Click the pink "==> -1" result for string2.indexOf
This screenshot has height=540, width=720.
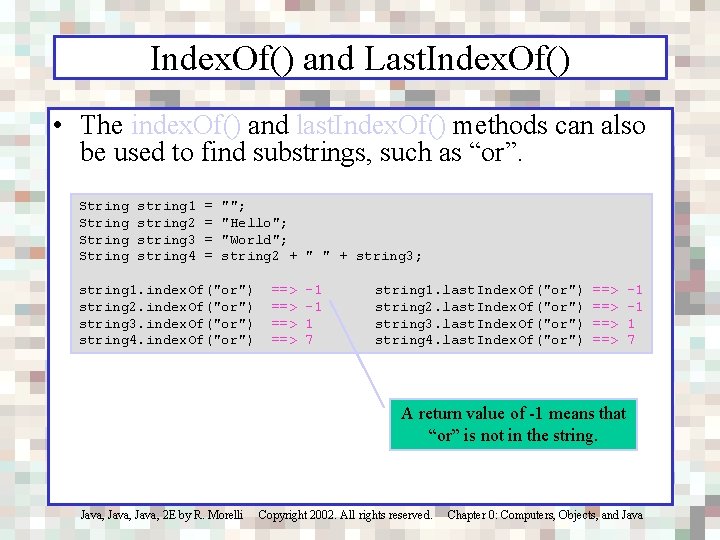click(296, 307)
